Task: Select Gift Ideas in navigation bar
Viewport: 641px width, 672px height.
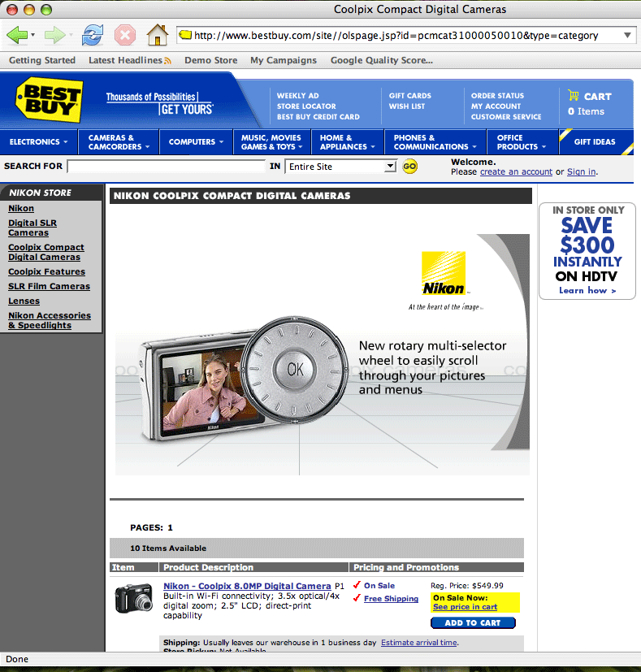Action: [x=595, y=142]
